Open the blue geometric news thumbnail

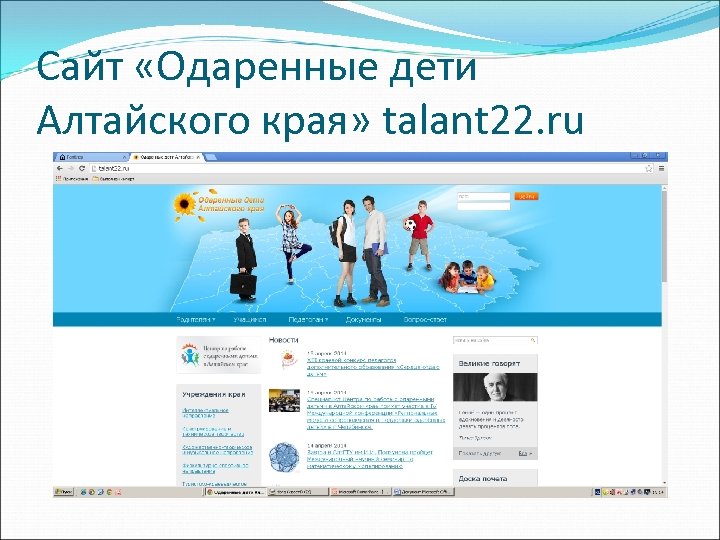click(x=284, y=457)
